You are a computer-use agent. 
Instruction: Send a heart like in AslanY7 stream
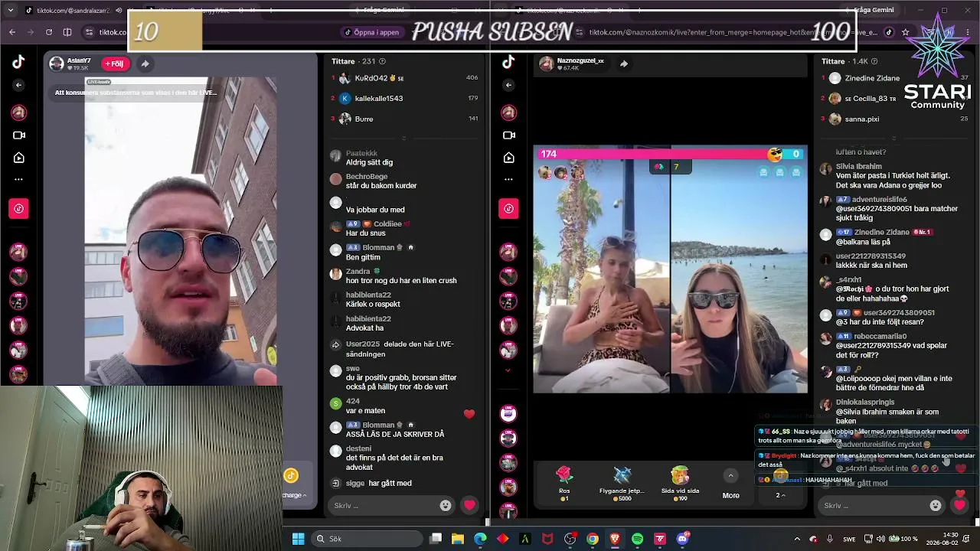point(470,505)
